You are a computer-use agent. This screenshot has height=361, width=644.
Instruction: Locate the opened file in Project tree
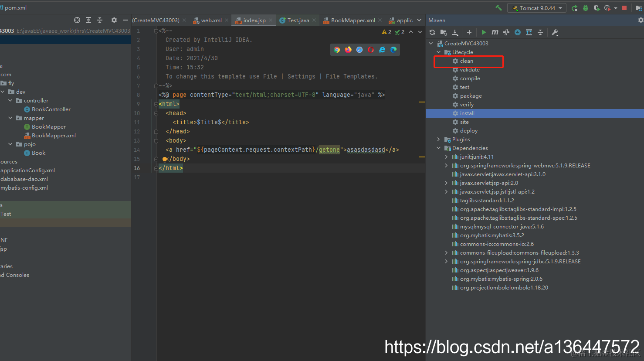pos(77,20)
